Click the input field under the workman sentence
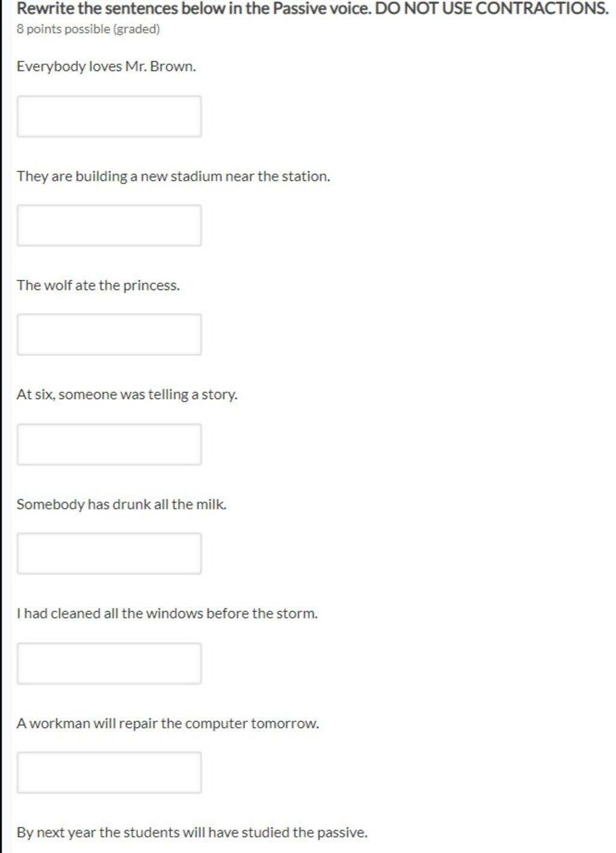The image size is (616, 853). tap(109, 772)
